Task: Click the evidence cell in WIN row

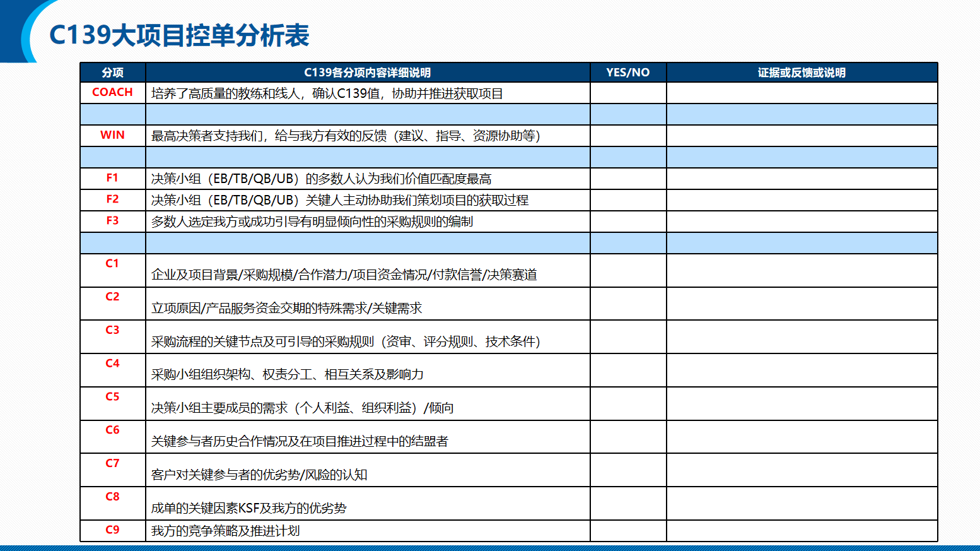Action: [x=802, y=136]
